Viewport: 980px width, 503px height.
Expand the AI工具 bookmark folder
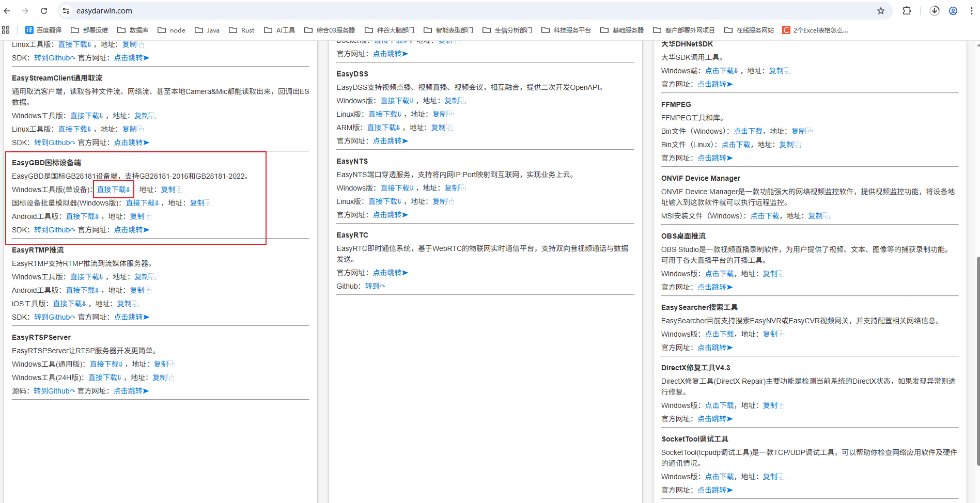(279, 30)
